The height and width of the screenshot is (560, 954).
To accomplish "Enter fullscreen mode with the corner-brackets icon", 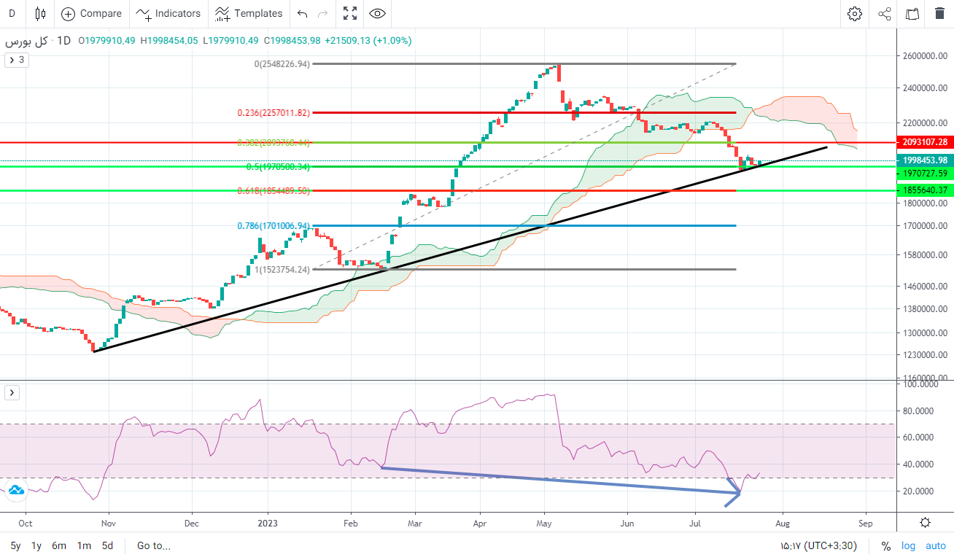I will (x=350, y=13).
